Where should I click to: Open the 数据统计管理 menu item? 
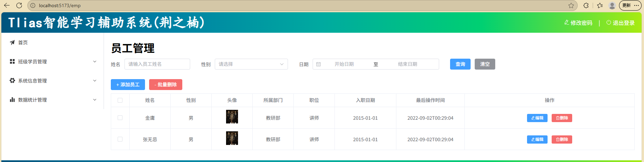coord(53,100)
